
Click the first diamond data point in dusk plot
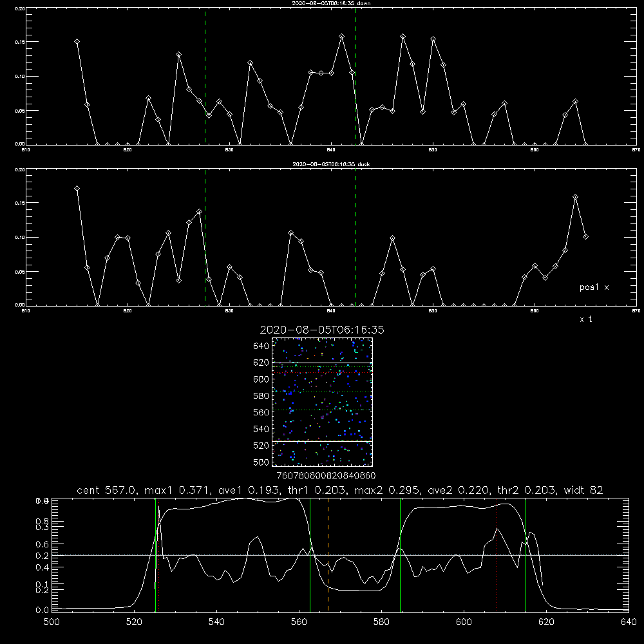[x=77, y=189]
